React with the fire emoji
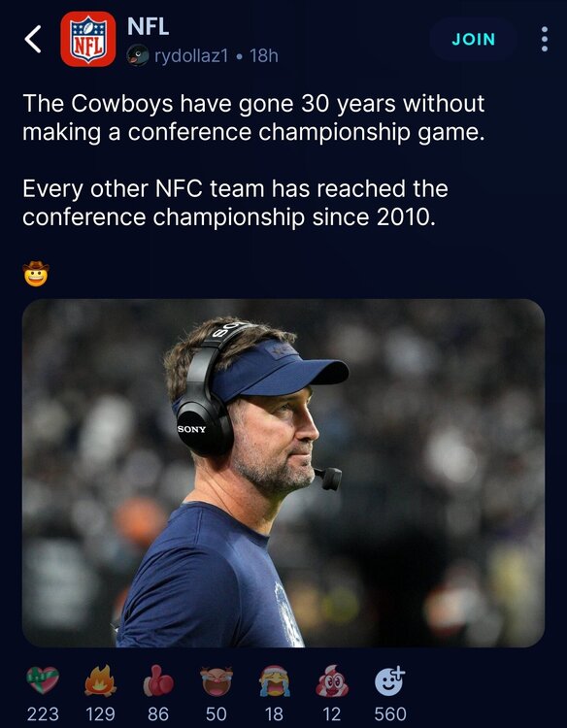Image resolution: width=567 pixels, height=728 pixels. pyautogui.click(x=100, y=680)
